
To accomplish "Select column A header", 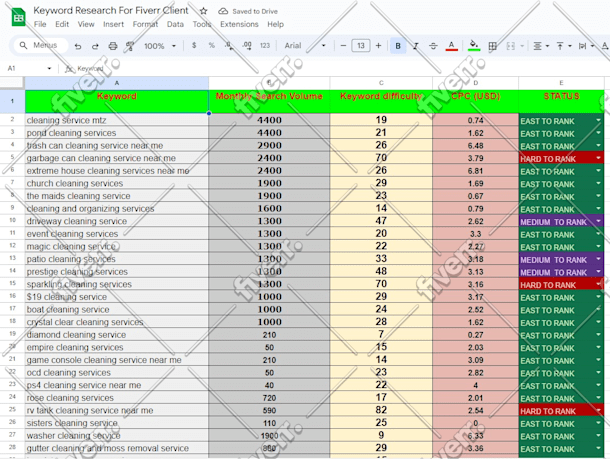I will [x=117, y=83].
